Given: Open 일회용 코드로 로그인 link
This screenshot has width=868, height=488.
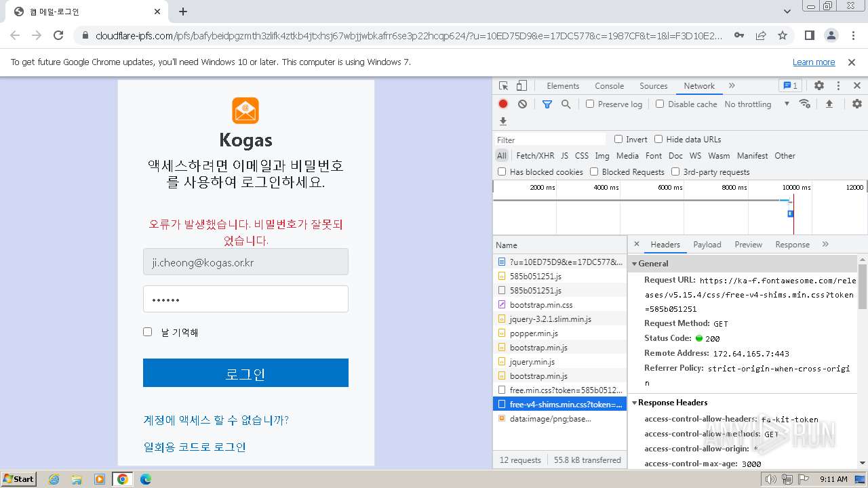Looking at the screenshot, I should tap(195, 447).
